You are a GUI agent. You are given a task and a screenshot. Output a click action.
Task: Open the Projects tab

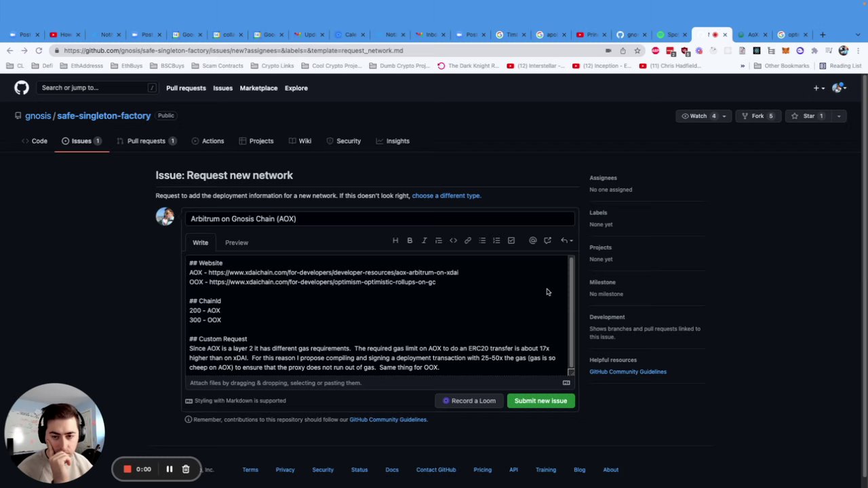pyautogui.click(x=256, y=141)
